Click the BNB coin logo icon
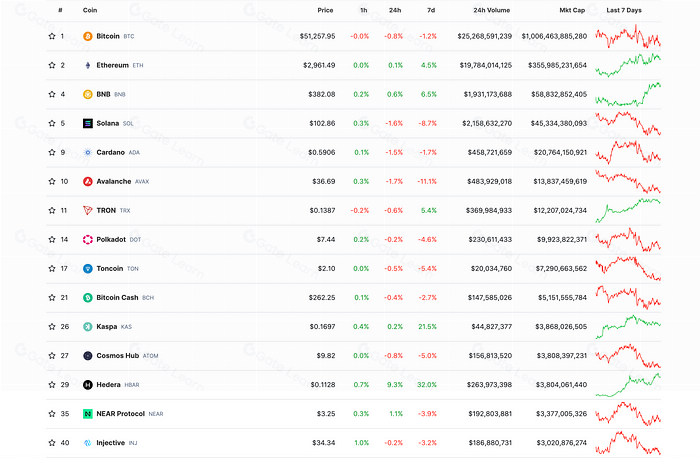Image resolution: width=700 pixels, height=458 pixels. click(88, 94)
